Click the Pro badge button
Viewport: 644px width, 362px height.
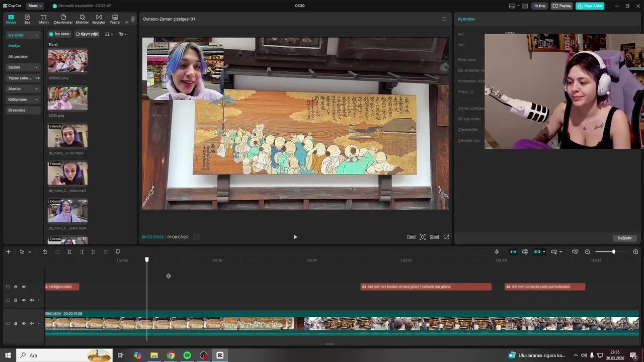(x=539, y=6)
